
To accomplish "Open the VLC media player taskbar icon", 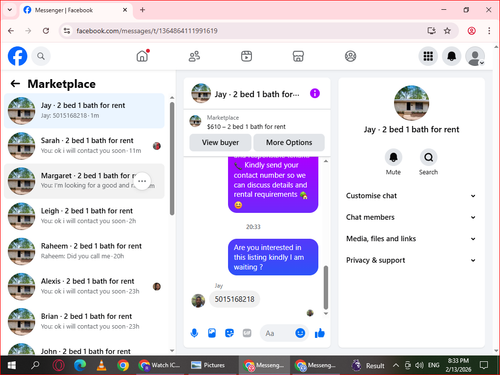I will [x=101, y=365].
